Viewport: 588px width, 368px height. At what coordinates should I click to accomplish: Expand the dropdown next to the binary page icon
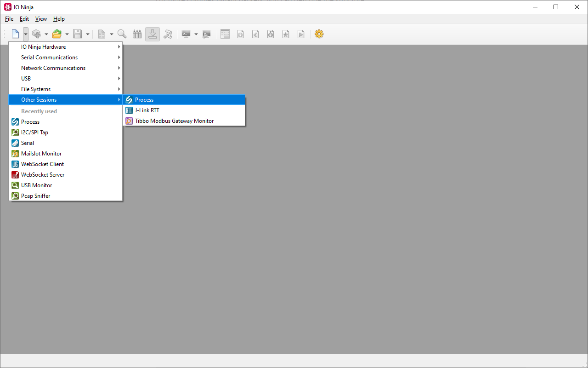(x=112, y=34)
